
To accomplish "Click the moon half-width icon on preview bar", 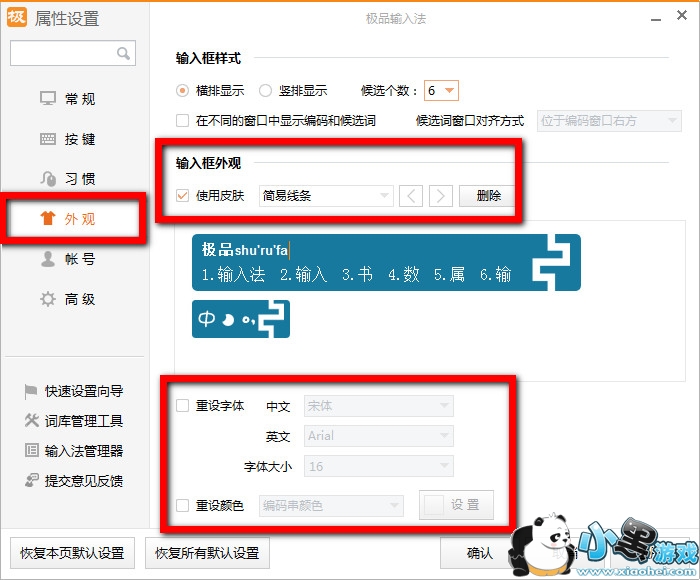I will pos(228,320).
